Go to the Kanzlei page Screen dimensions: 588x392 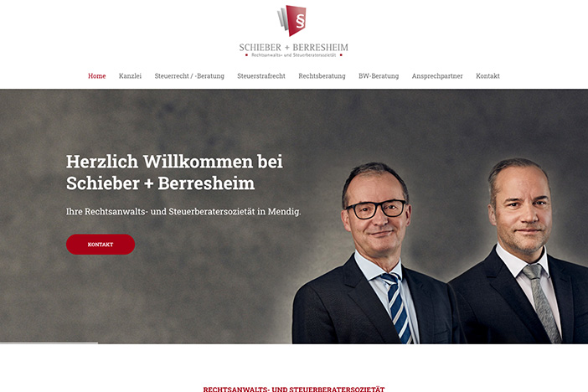(130, 75)
